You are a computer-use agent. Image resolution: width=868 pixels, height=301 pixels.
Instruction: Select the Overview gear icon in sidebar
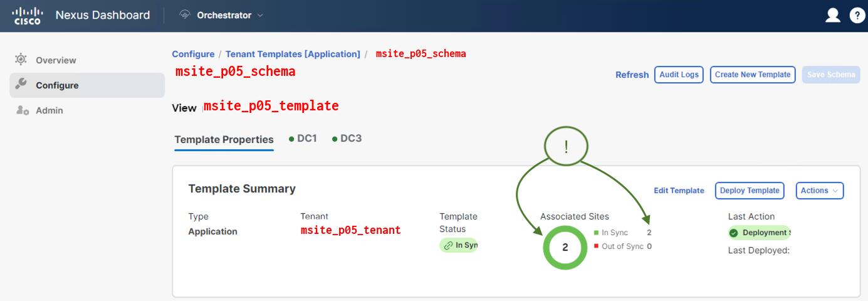pyautogui.click(x=21, y=60)
